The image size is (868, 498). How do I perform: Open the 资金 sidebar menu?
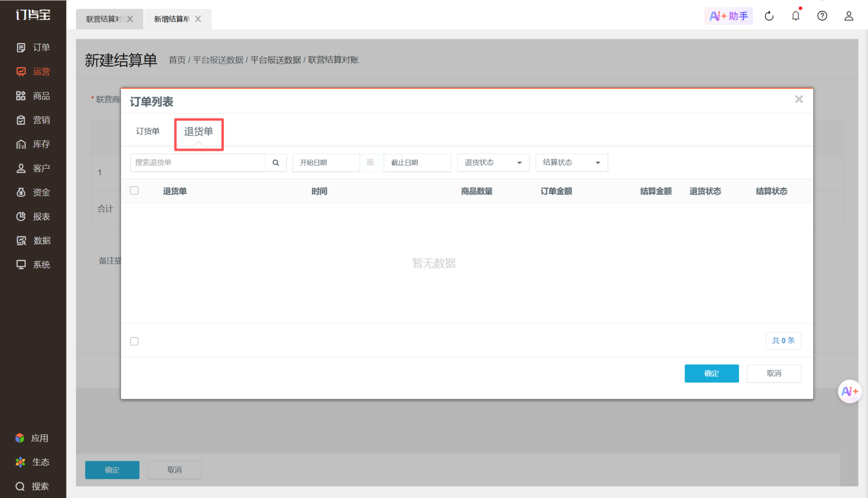[x=33, y=192]
